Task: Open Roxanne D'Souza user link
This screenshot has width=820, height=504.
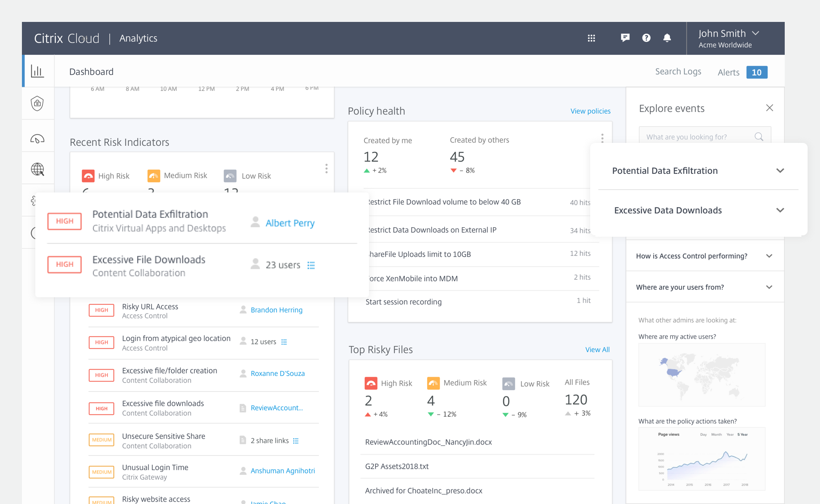Action: (277, 373)
